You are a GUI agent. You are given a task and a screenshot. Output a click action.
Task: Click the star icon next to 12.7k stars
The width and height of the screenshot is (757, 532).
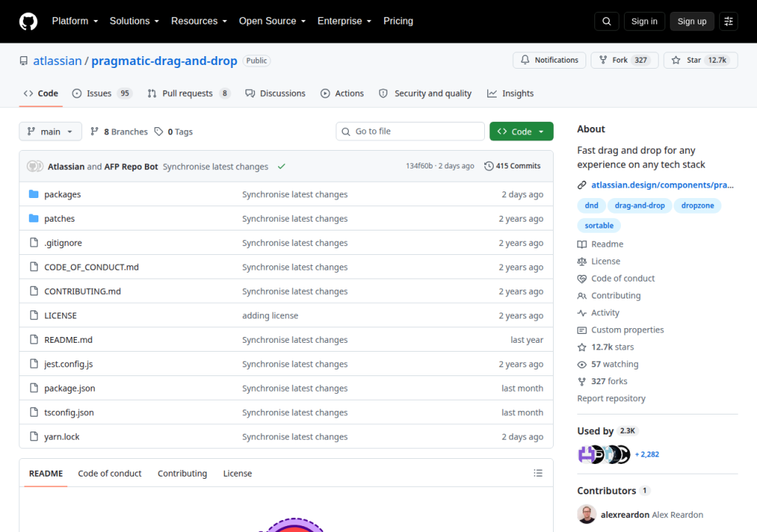pyautogui.click(x=582, y=347)
